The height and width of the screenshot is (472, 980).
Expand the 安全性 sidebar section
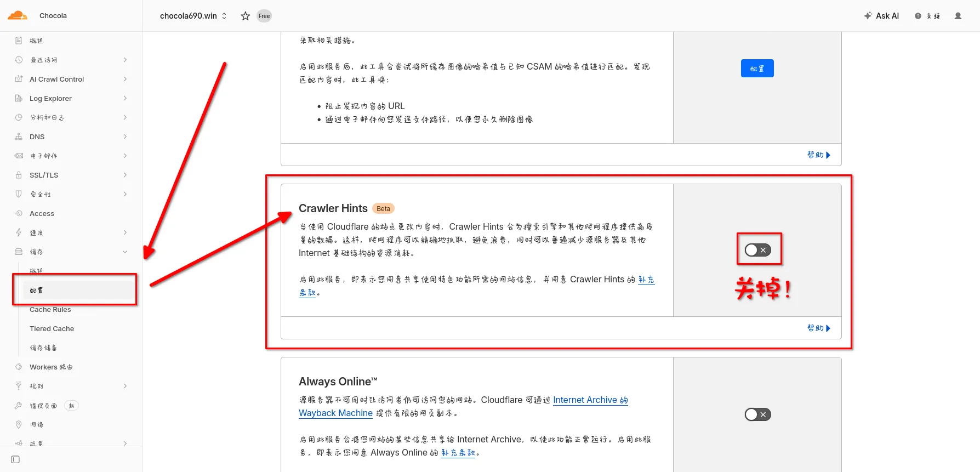pos(125,194)
